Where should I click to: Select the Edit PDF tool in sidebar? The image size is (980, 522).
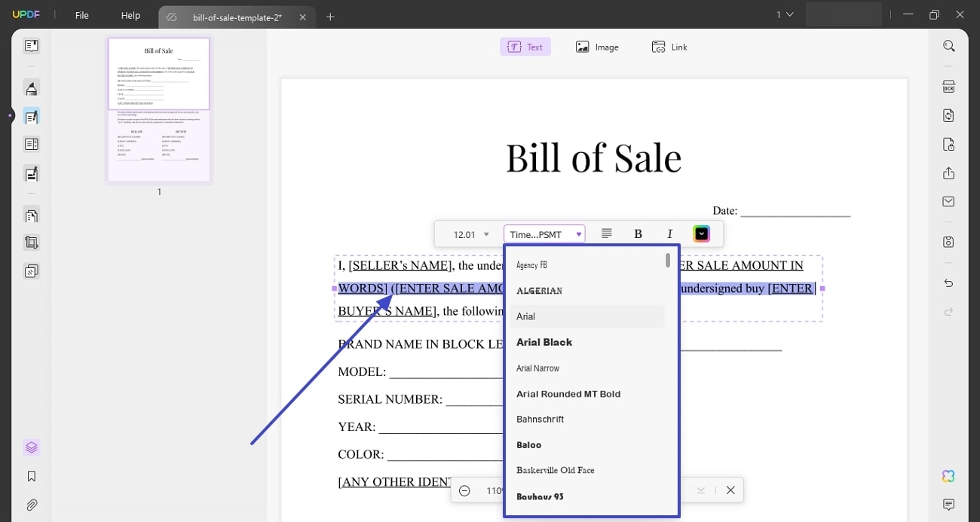pyautogui.click(x=31, y=116)
